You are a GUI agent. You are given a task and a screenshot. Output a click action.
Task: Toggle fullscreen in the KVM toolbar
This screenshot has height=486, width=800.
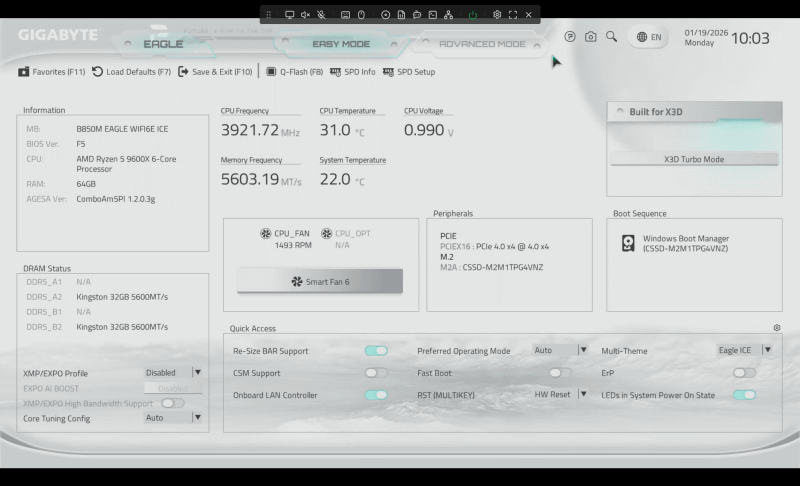coord(513,15)
